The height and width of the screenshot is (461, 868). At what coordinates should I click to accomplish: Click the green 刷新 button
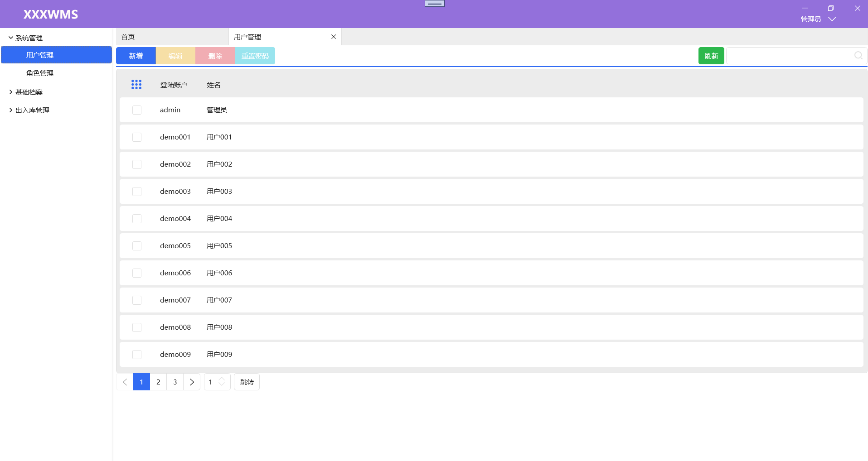point(711,56)
